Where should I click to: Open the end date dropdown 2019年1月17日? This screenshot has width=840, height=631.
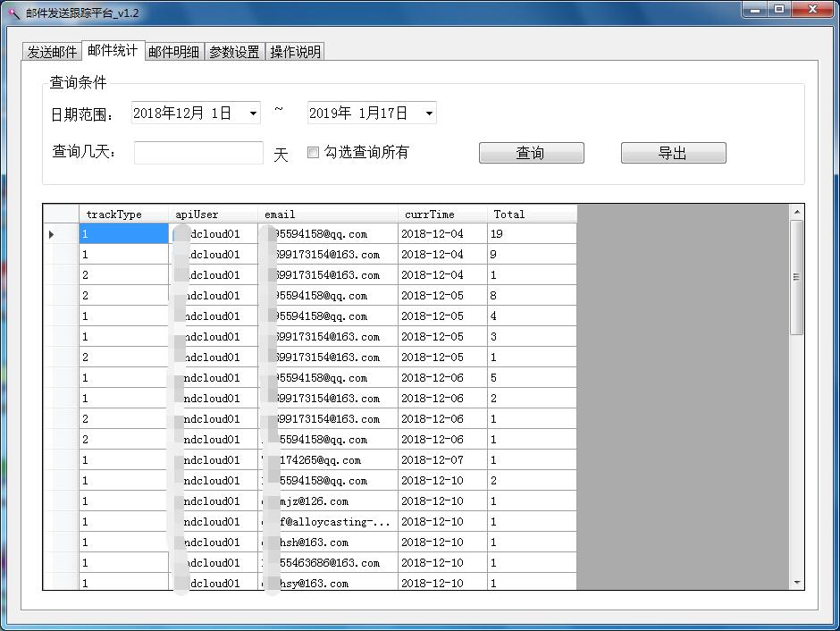pyautogui.click(x=429, y=114)
